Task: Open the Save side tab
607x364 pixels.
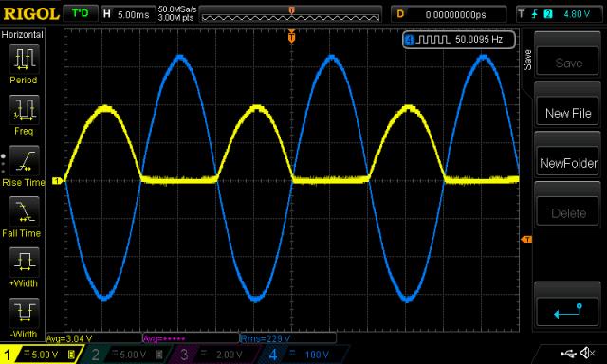Action: point(527,60)
